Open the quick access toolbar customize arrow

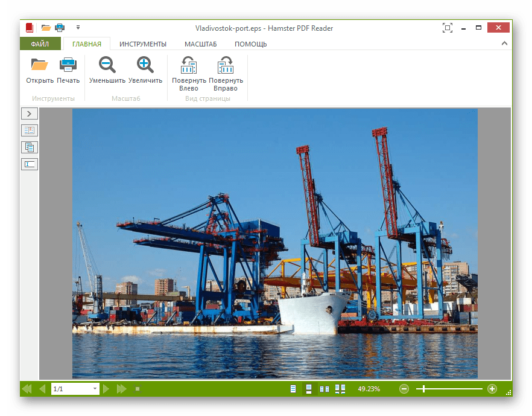click(78, 27)
